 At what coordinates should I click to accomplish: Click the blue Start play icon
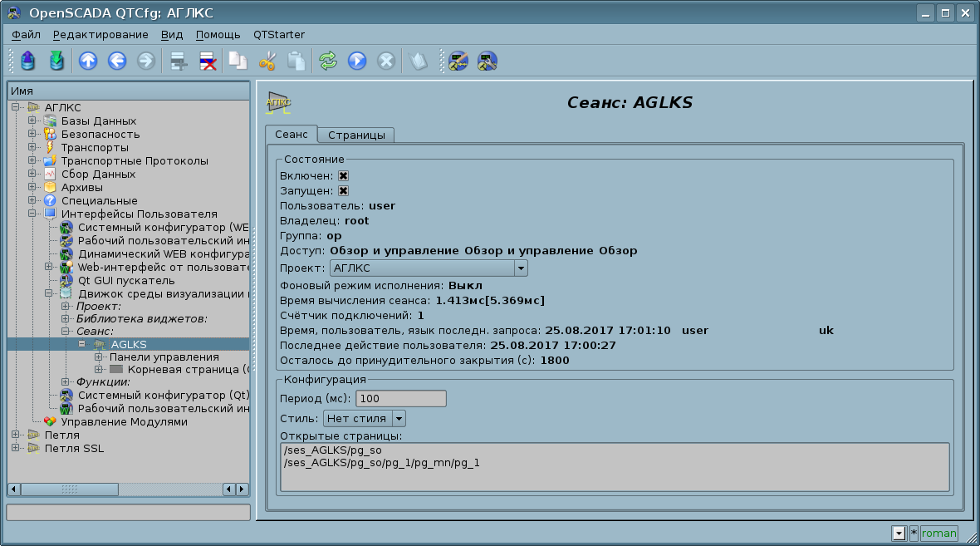(357, 61)
